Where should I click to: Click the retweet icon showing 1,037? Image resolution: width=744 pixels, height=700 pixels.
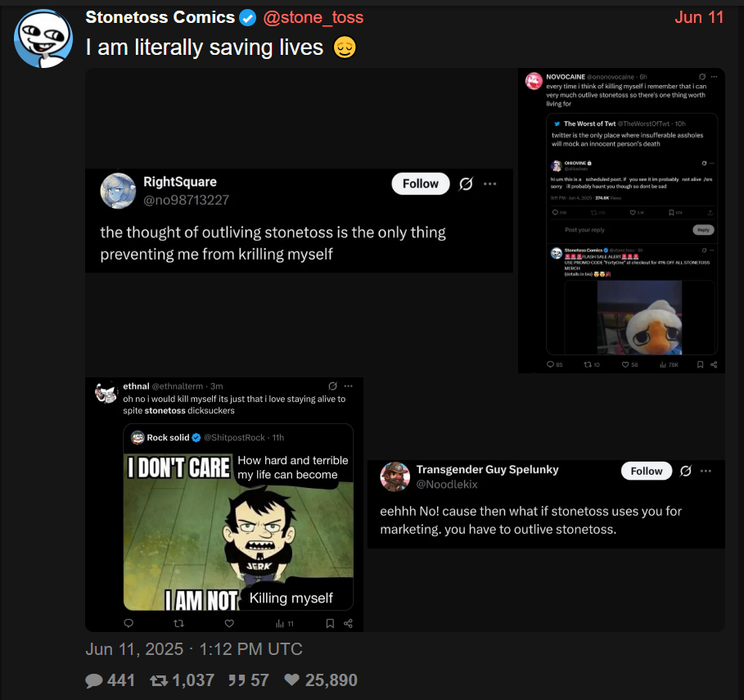click(x=159, y=680)
